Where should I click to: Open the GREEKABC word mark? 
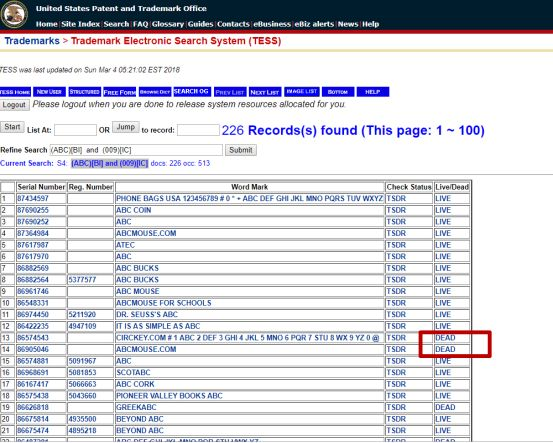pos(136,407)
